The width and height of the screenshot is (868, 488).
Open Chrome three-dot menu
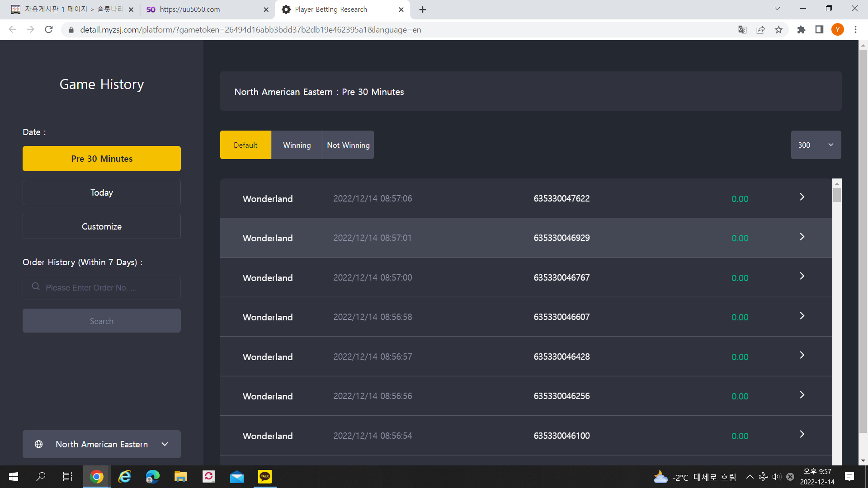pos(855,29)
